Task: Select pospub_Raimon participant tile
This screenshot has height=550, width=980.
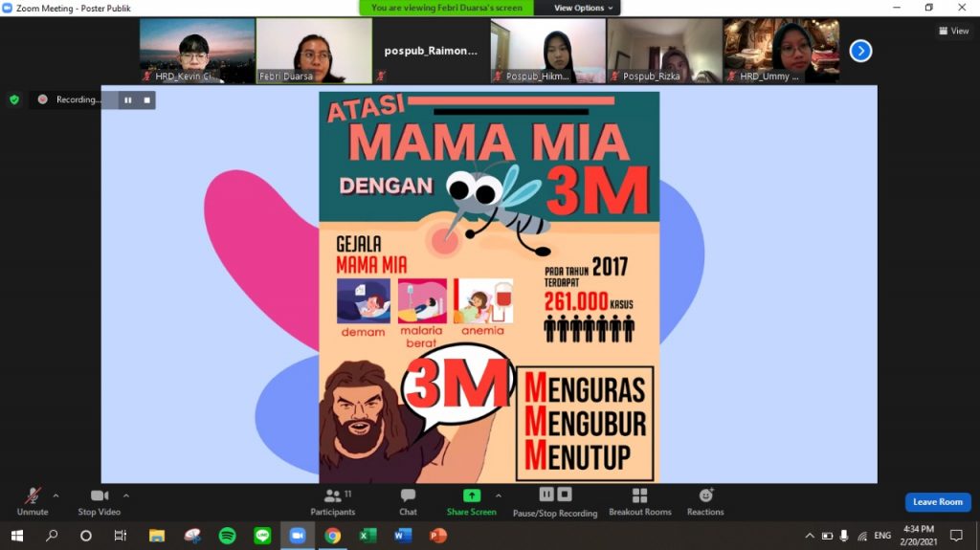Action: coord(431,51)
